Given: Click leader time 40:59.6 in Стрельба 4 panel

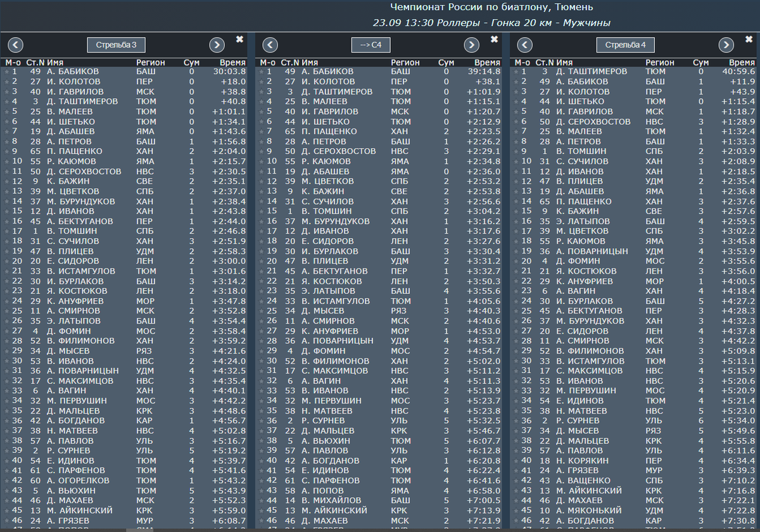Looking at the screenshot, I should [x=739, y=72].
